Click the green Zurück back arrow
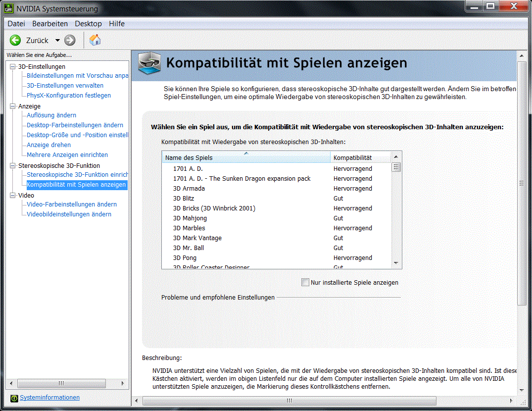The width and height of the screenshot is (532, 411). 15,41
